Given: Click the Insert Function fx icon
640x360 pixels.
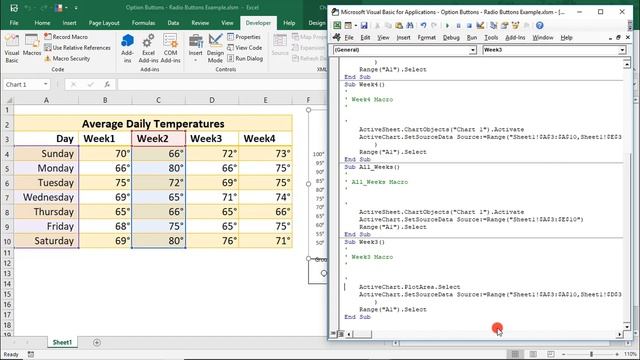Looking at the screenshot, I should (x=107, y=84).
